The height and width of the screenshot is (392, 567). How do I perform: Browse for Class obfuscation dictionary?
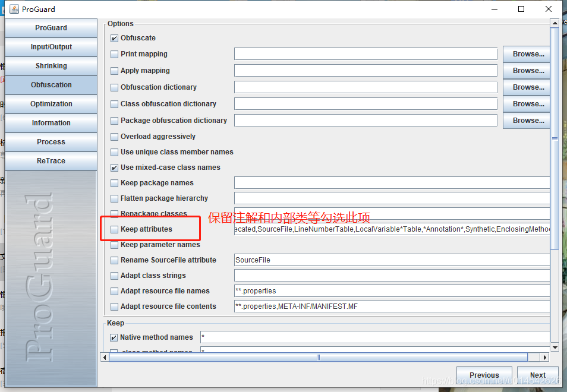point(527,104)
